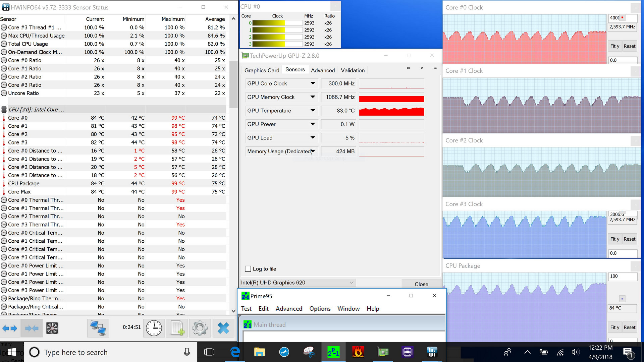Click the red color marker in Core #0 Clock

[623, 18]
